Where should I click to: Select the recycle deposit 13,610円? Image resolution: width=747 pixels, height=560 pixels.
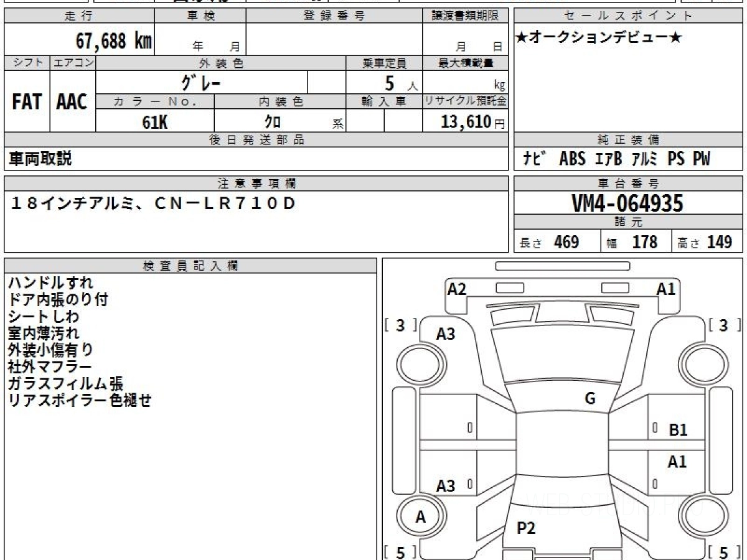(x=473, y=122)
